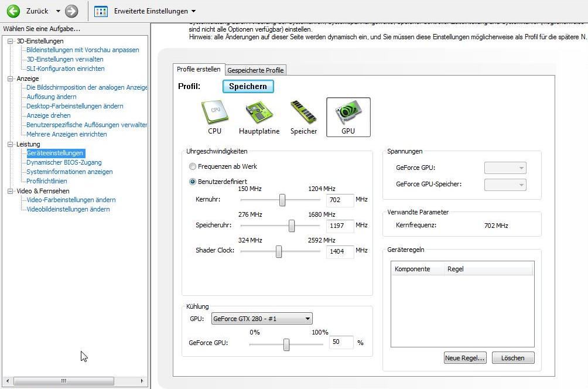Viewport: 588px width, 389px height.
Task: Open Dynamischer BIOS-Zugang
Action: pyautogui.click(x=64, y=162)
